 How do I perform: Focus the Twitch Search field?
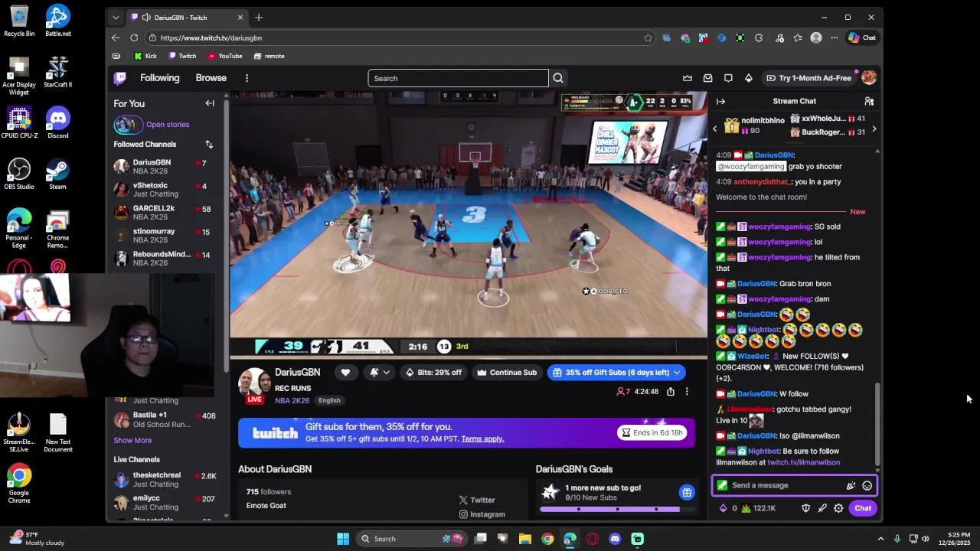[458, 78]
